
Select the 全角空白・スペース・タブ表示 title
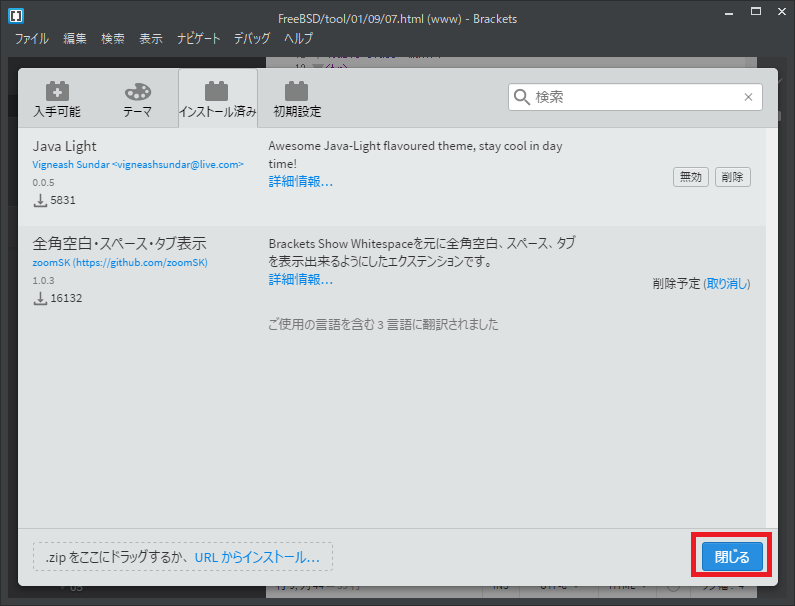click(x=120, y=244)
